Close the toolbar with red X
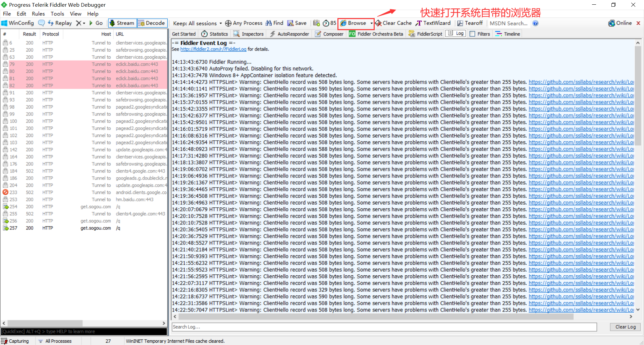This screenshot has height=345, width=644. [x=638, y=23]
